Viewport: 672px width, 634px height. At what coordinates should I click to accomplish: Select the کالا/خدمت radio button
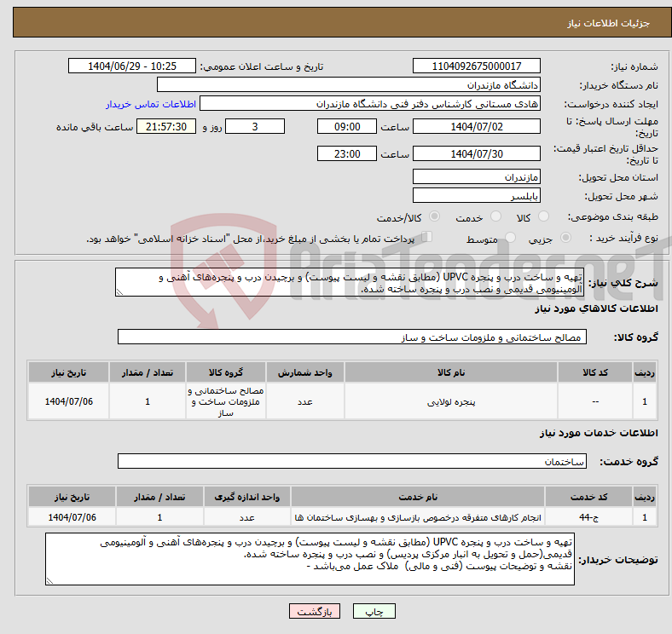coord(435,216)
